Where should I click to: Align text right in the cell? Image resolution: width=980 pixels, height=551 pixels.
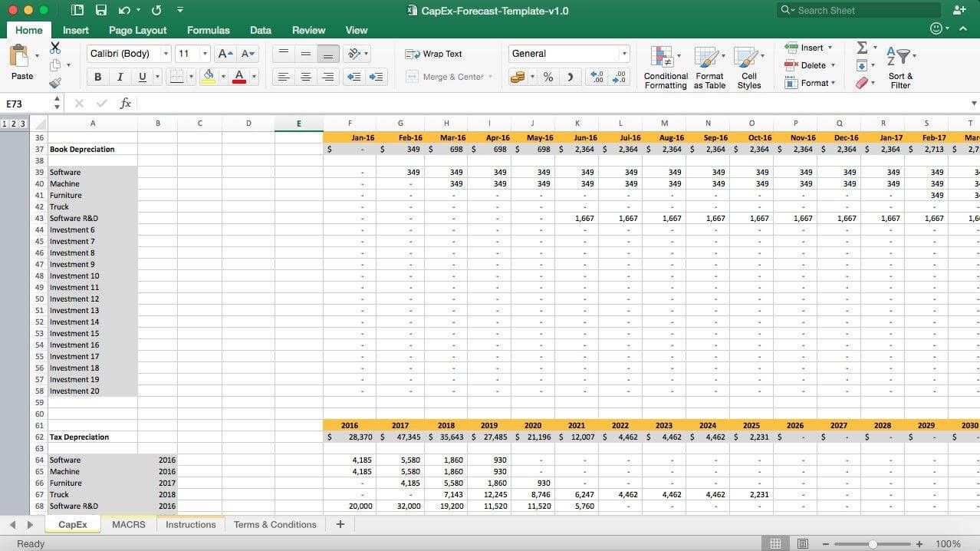328,77
